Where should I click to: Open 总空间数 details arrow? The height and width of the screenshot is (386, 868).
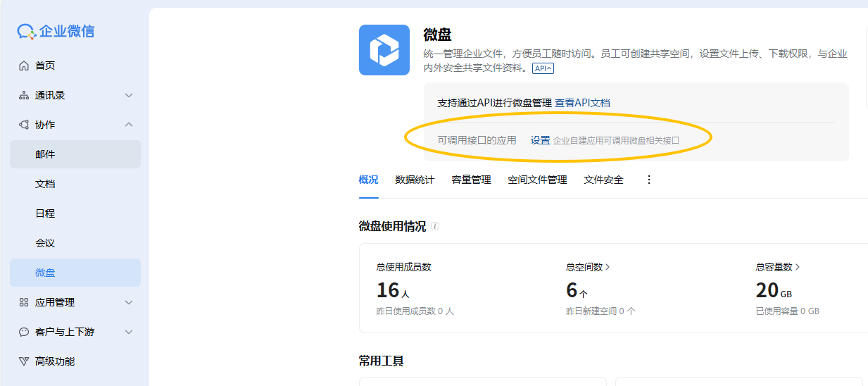pyautogui.click(x=608, y=267)
